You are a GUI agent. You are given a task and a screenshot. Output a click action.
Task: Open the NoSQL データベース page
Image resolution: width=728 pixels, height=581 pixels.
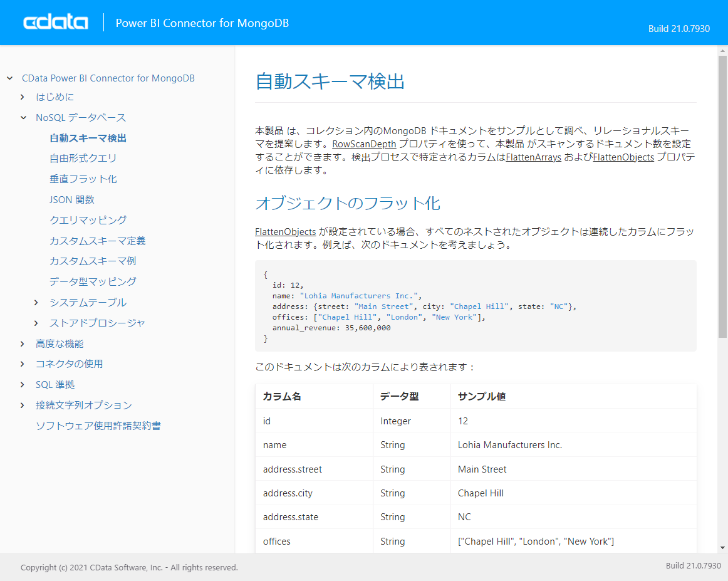tap(81, 117)
